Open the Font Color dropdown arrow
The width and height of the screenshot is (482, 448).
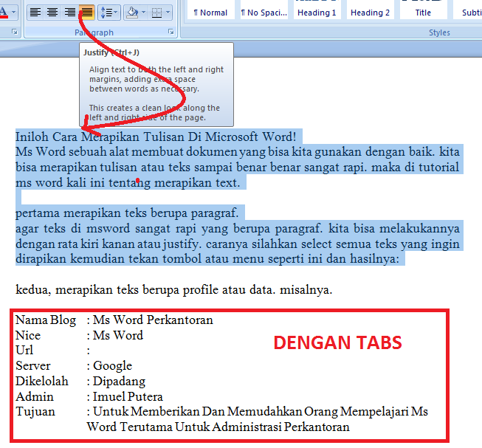13,13
